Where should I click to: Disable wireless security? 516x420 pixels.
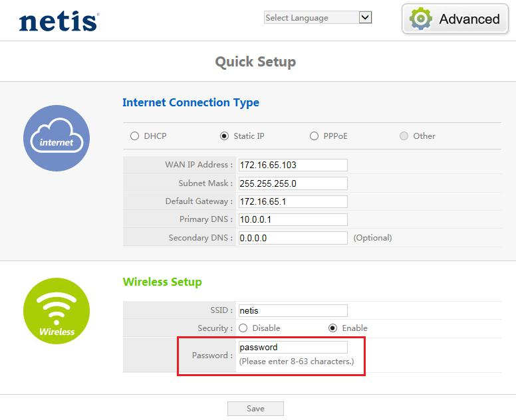(x=243, y=328)
